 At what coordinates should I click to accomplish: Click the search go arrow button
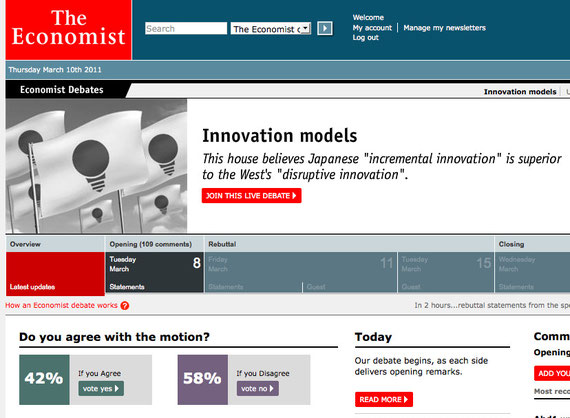(x=325, y=28)
